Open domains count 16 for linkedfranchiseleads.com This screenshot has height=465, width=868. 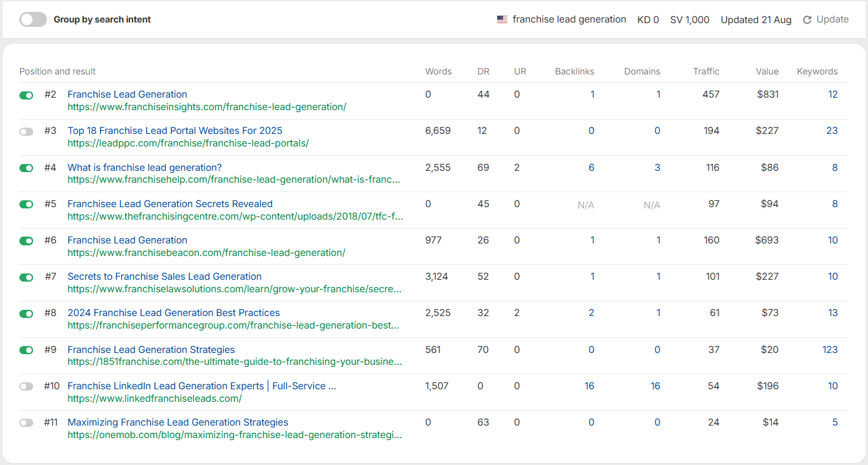pyautogui.click(x=655, y=386)
